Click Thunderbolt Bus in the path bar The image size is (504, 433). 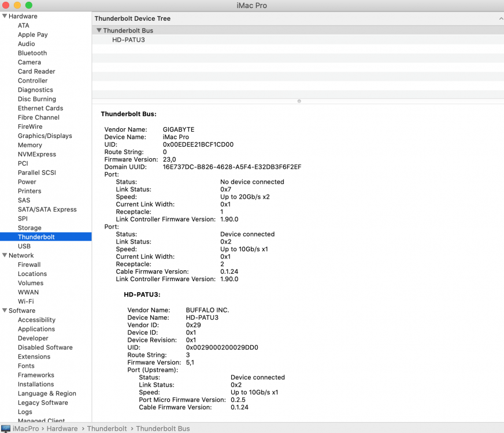click(x=162, y=428)
